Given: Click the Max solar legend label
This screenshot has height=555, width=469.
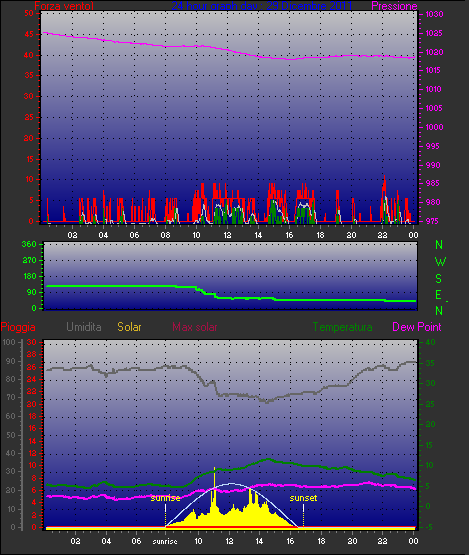Looking at the screenshot, I should click(x=195, y=327).
